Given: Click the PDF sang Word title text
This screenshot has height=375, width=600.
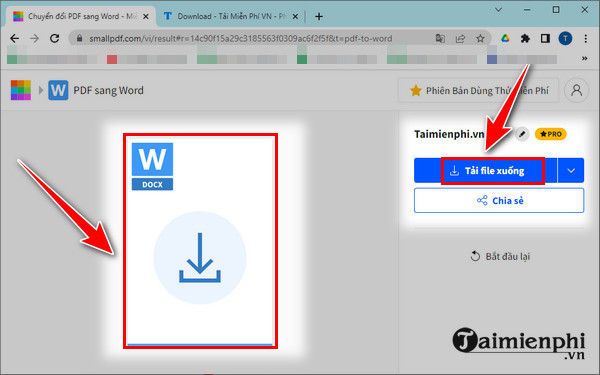Looking at the screenshot, I should tap(108, 90).
